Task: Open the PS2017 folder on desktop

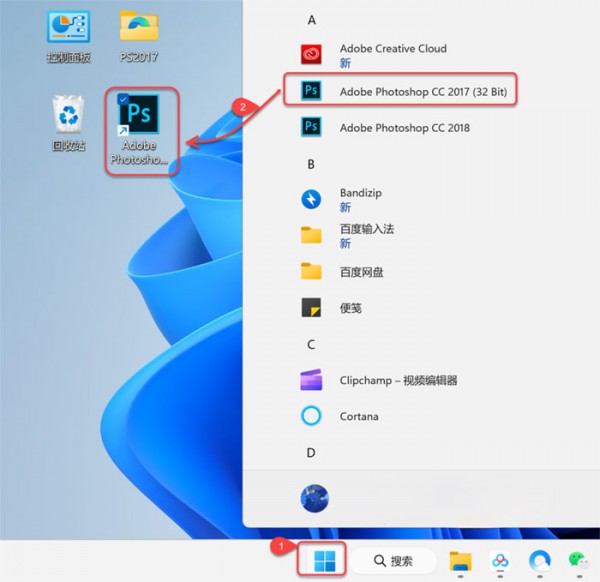Action: pos(139,36)
